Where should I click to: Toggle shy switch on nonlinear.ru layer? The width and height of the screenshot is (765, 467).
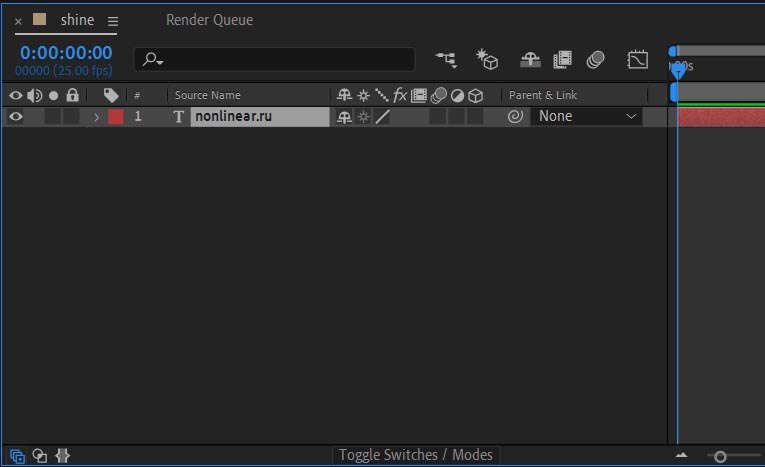pos(344,117)
